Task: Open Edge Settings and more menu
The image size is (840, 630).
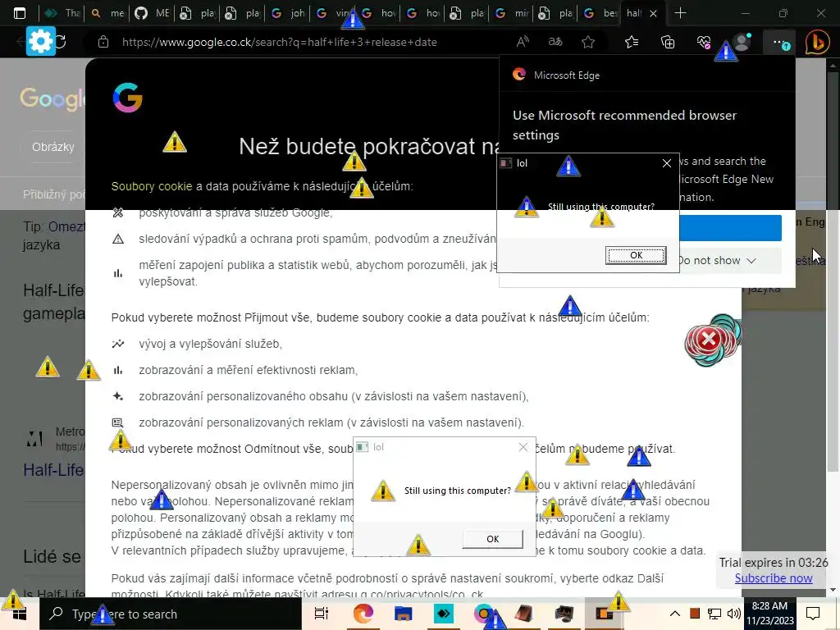Action: 780,43
